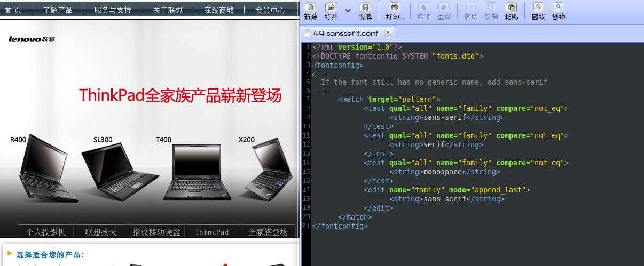Click line number 21 in the gutter

click(x=306, y=226)
